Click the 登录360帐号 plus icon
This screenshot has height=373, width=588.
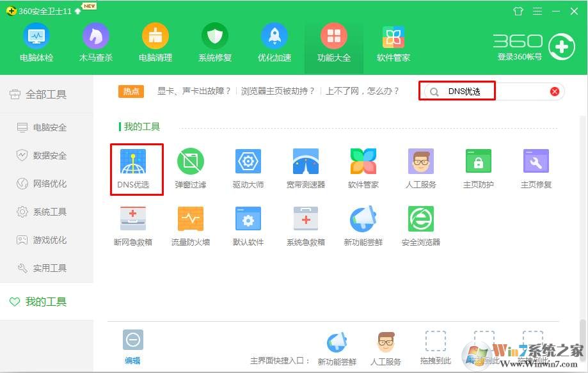pos(561,47)
